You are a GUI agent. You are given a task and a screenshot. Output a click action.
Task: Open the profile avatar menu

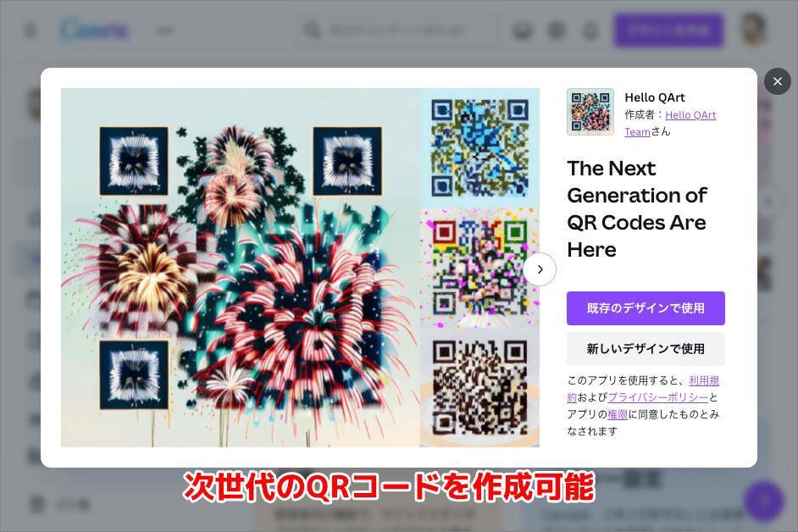pos(753,30)
